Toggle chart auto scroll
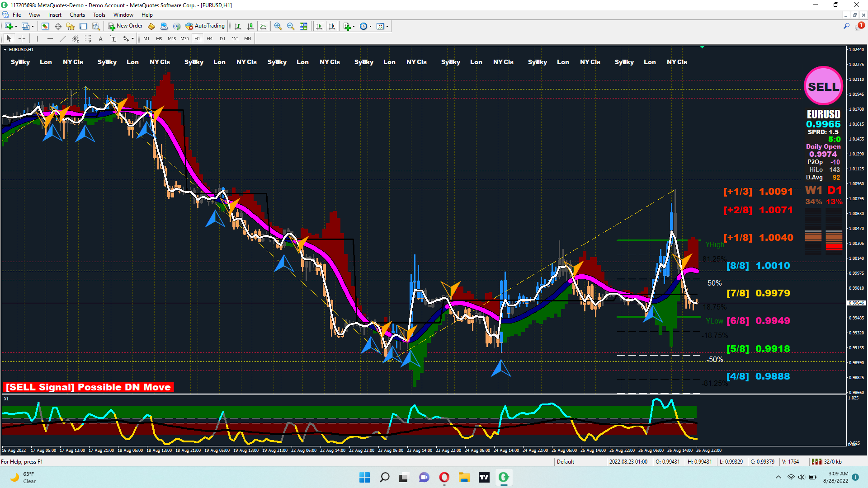Screen dimensions: 868x488 (319, 26)
